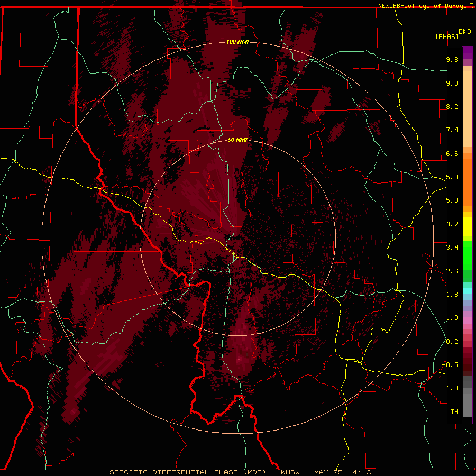Click the -0.5 value on the color scale
Viewport: 476px width, 476px height.
click(450, 365)
